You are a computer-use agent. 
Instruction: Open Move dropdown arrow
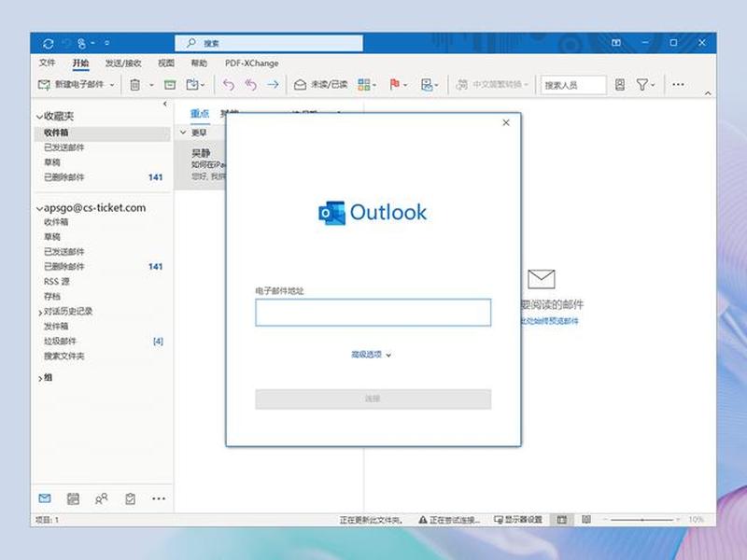point(203,85)
